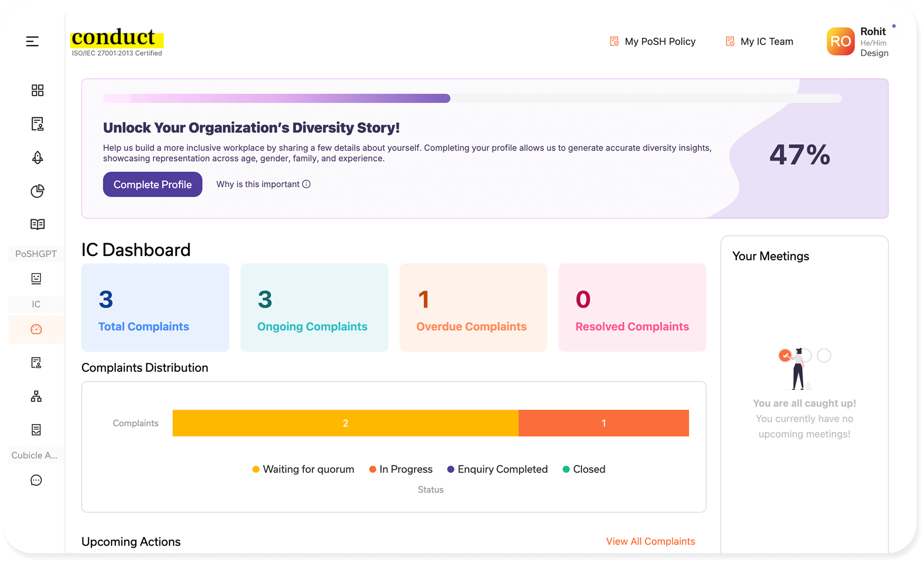Click View All Complaints link
The height and width of the screenshot is (563, 924).
click(650, 541)
